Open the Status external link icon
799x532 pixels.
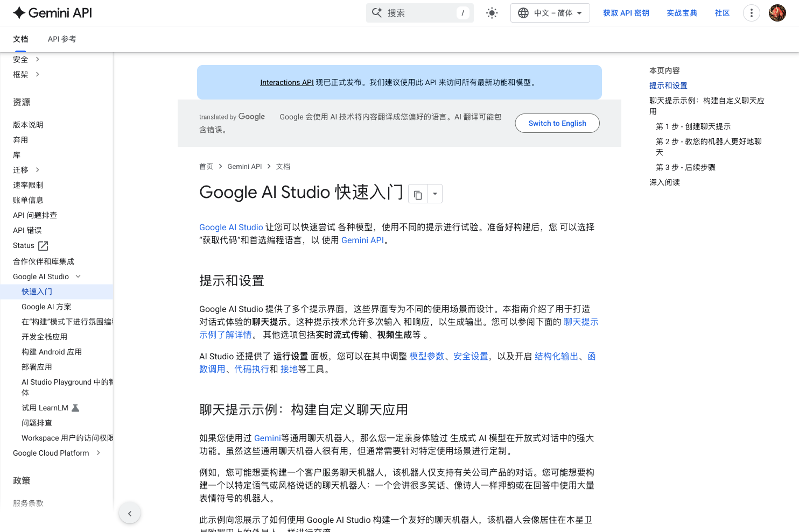coord(44,246)
